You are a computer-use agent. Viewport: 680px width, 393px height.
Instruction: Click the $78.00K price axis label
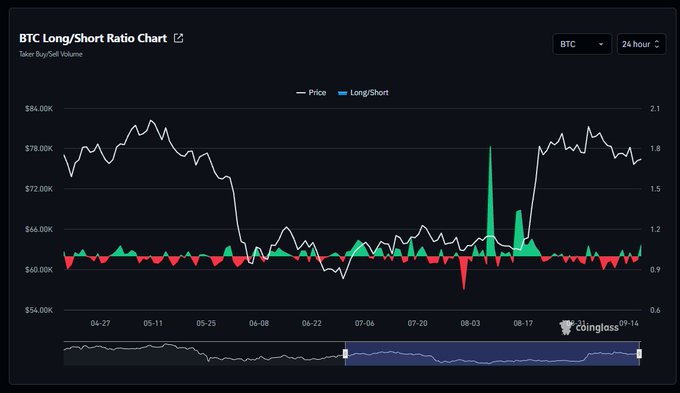(x=39, y=148)
